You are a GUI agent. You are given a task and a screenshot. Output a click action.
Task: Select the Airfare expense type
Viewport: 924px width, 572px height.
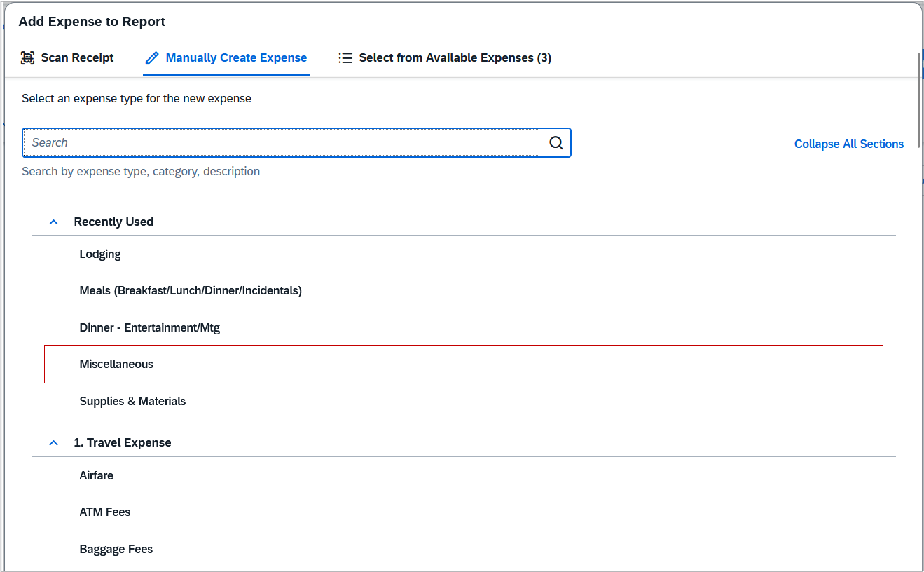click(x=96, y=475)
